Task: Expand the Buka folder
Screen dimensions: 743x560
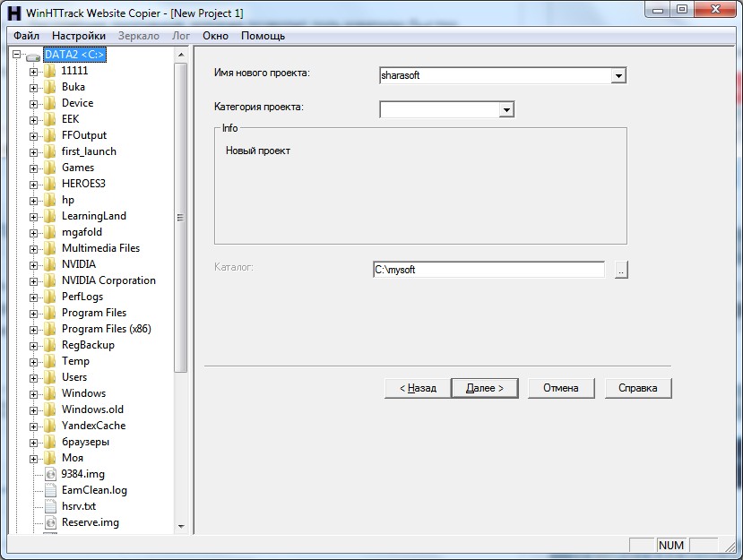Action: point(33,88)
